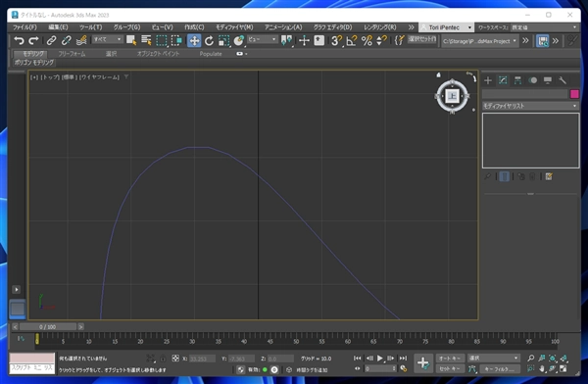The width and height of the screenshot is (588, 384).
Task: Play the animation
Action: coord(380,359)
